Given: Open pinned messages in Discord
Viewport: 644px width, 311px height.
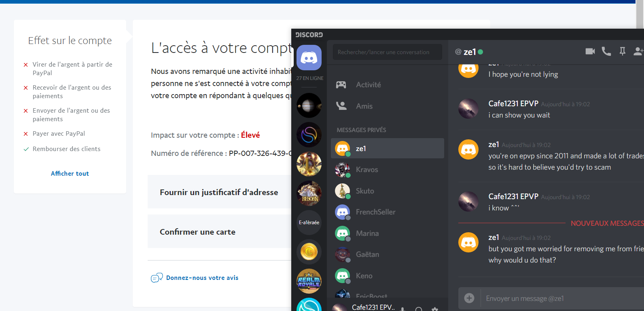Looking at the screenshot, I should tap(622, 51).
